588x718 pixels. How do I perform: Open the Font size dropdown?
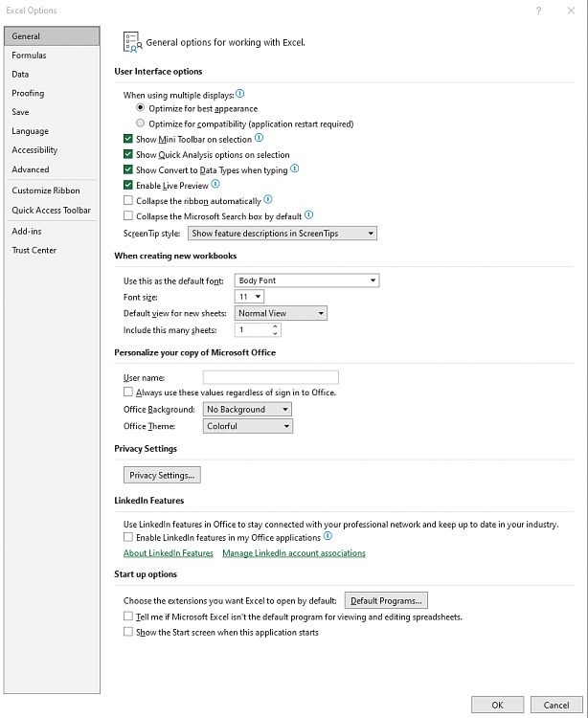[x=249, y=297]
